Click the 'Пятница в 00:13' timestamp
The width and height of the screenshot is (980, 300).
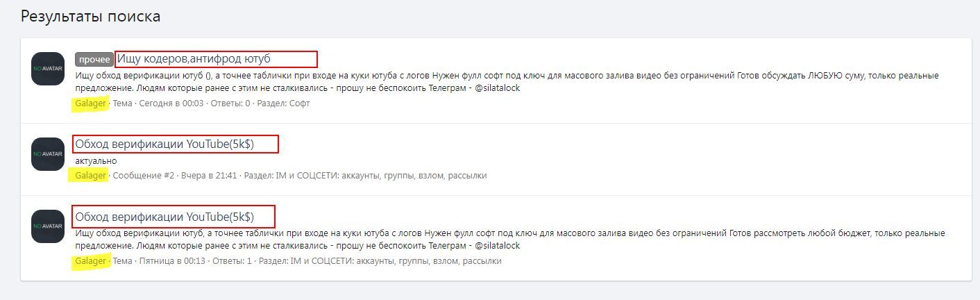click(173, 261)
